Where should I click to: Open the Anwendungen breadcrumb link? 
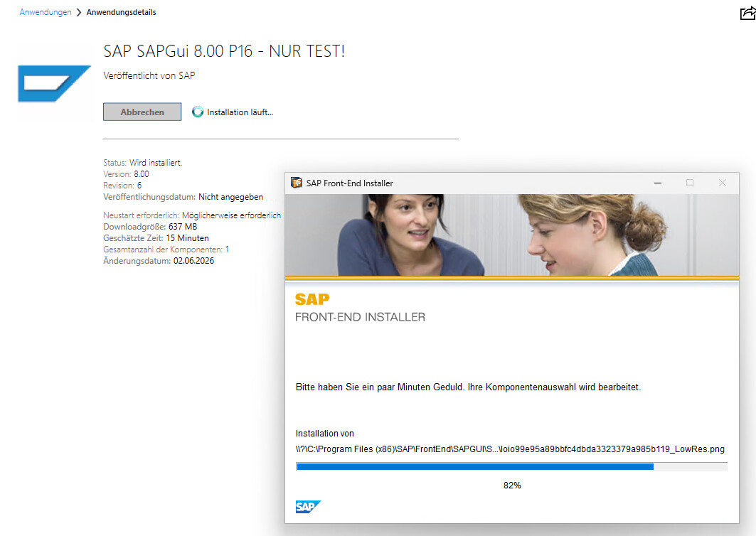[46, 12]
